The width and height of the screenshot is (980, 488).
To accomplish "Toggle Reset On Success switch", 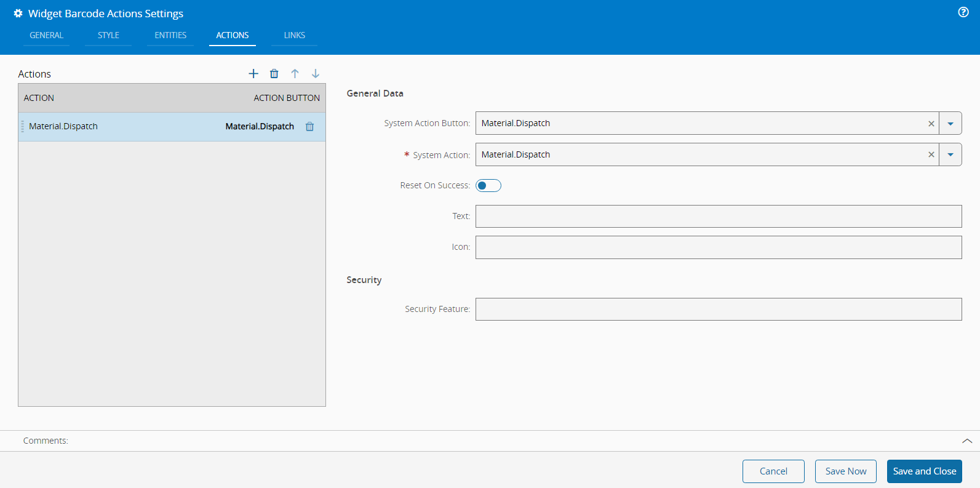I will click(x=488, y=186).
